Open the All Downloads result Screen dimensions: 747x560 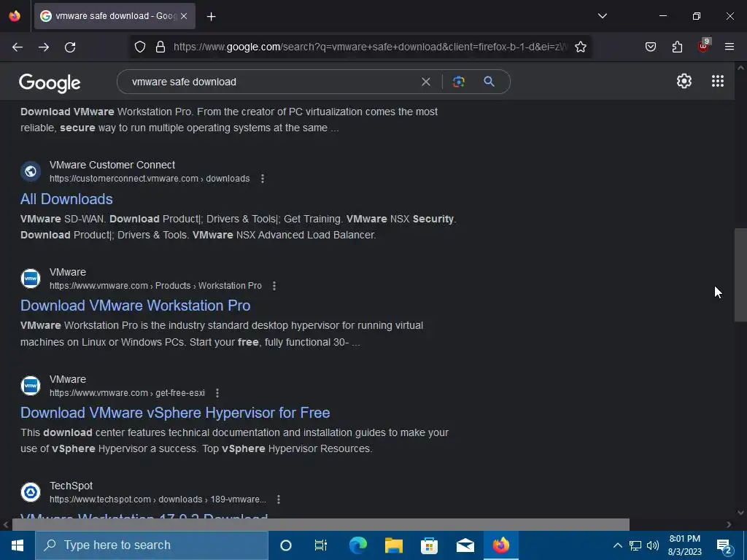tap(66, 199)
